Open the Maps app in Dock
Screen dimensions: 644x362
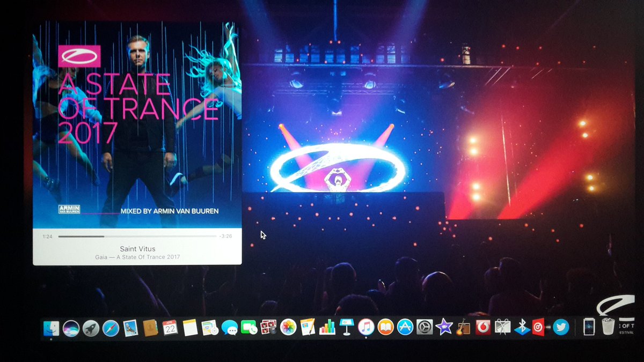click(x=209, y=328)
